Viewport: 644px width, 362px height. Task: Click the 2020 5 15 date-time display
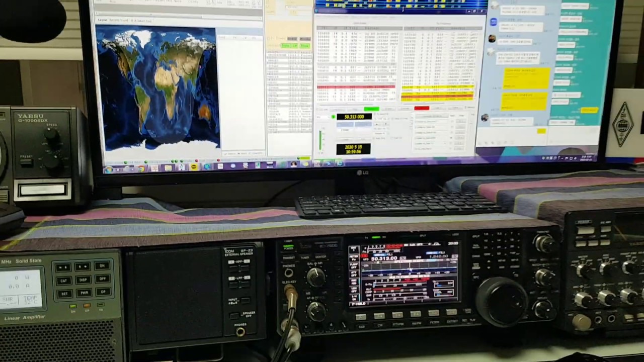(353, 149)
